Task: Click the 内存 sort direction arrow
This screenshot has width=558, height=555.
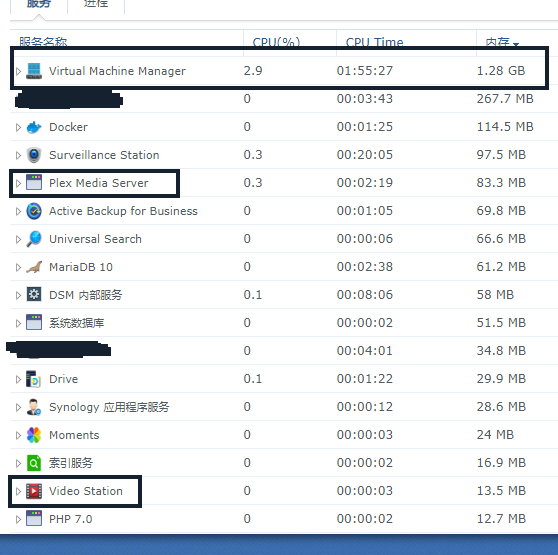Action: [516, 44]
